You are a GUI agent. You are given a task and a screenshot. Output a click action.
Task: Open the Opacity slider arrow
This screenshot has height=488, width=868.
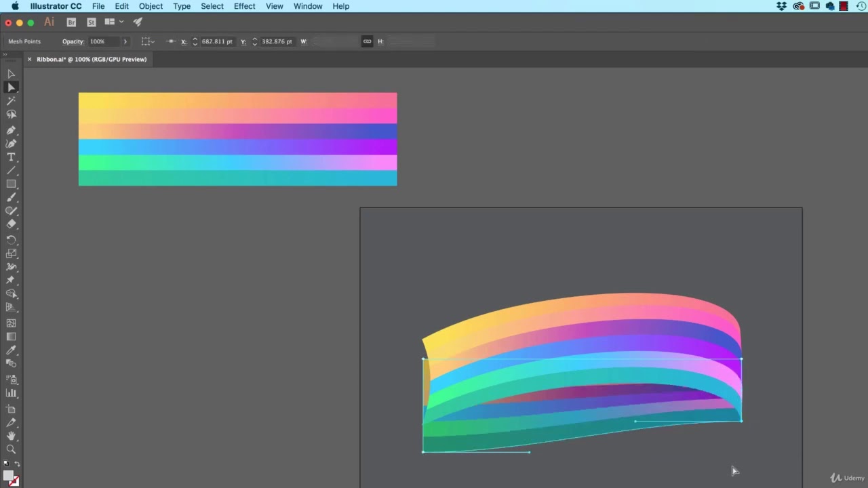125,41
